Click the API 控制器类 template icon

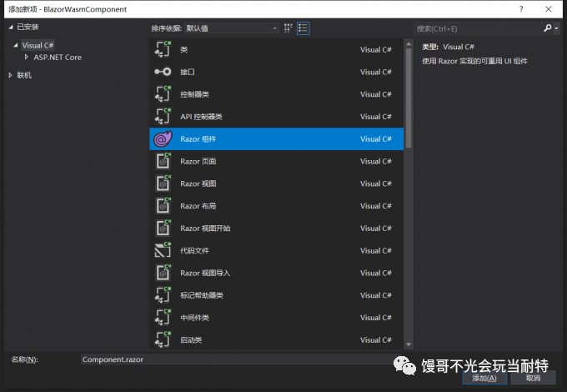163,117
